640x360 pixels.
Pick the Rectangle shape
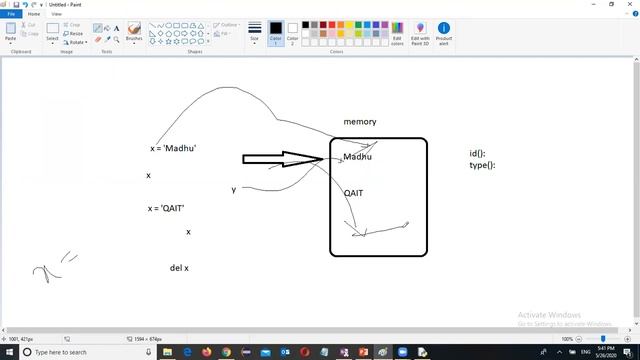click(176, 26)
